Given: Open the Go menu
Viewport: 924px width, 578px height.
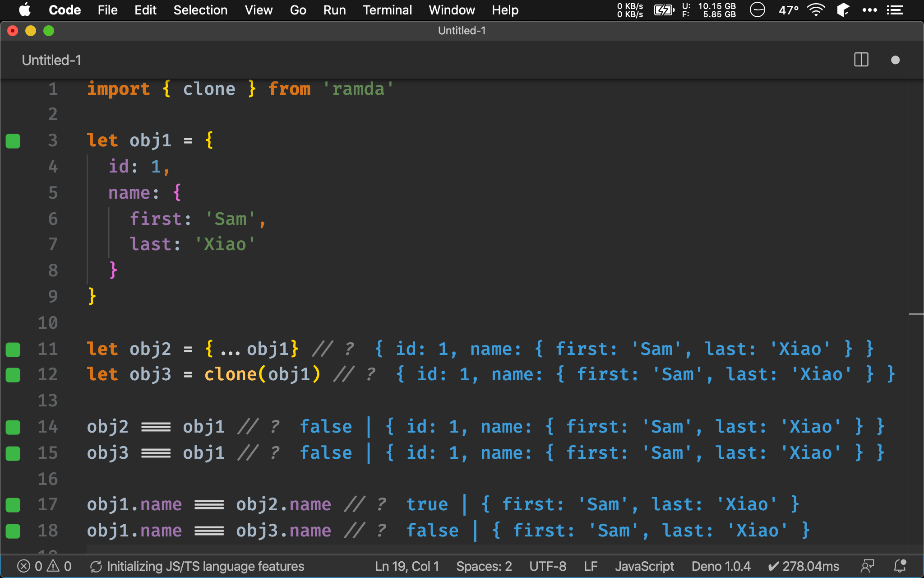Looking at the screenshot, I should click(x=298, y=10).
